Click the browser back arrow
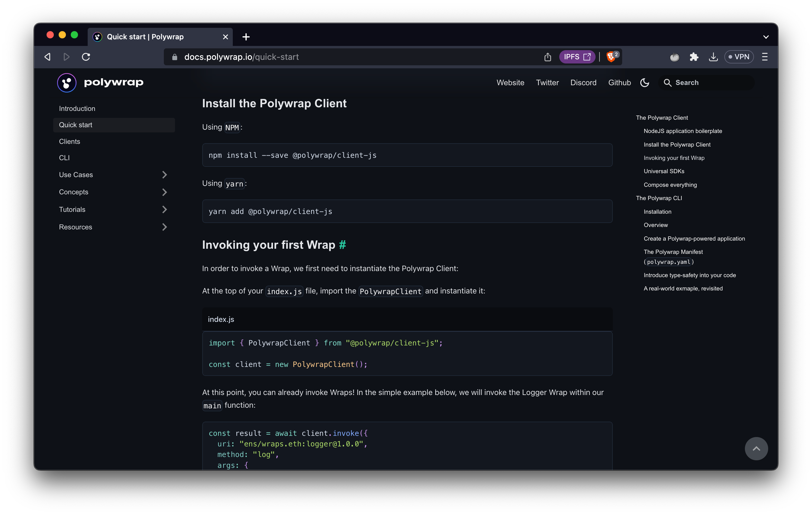The width and height of the screenshot is (812, 515). coord(47,57)
